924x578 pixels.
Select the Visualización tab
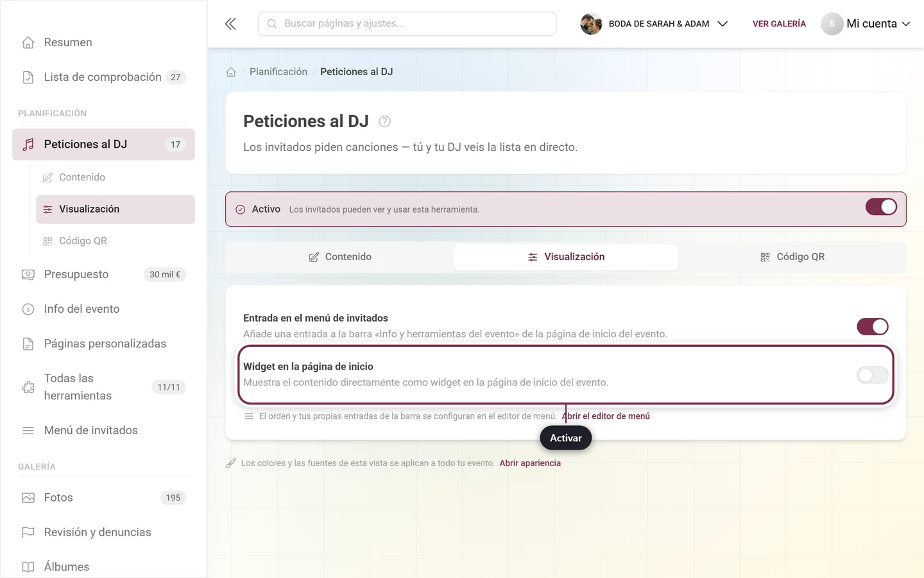click(566, 257)
